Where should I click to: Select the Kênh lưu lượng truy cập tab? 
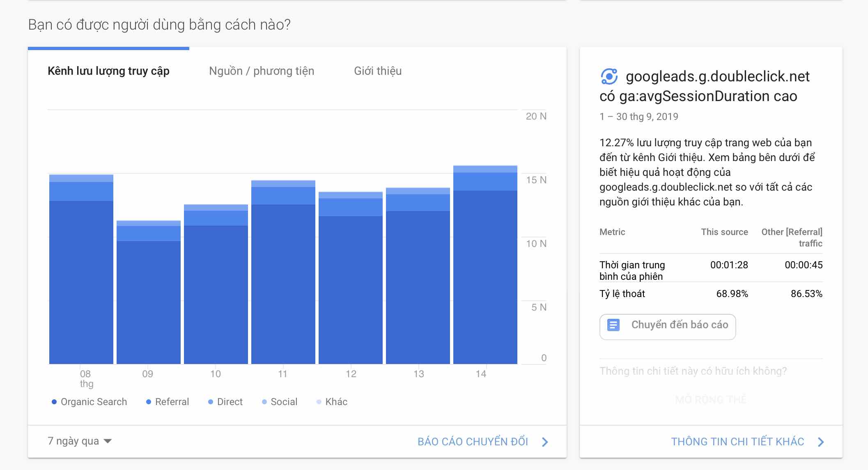[108, 71]
